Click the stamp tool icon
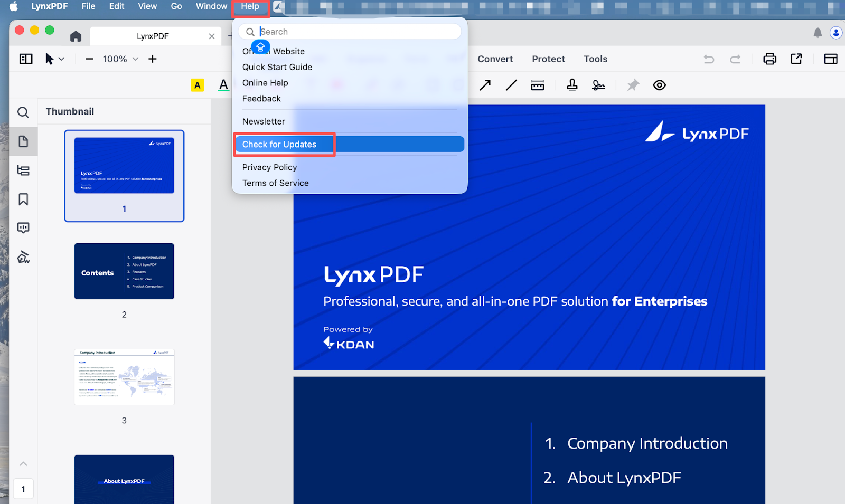This screenshot has width=845, height=504. pyautogui.click(x=572, y=85)
